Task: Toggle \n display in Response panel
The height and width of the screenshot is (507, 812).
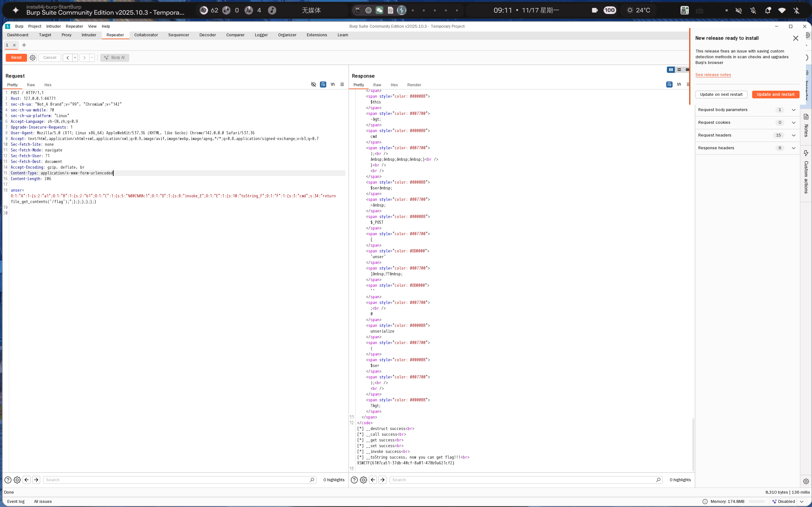Action: 679,85
